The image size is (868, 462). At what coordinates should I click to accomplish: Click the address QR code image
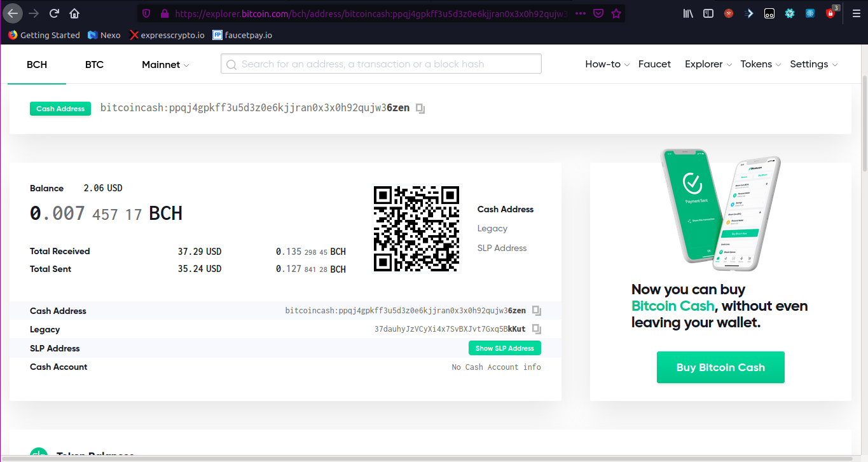(x=416, y=229)
